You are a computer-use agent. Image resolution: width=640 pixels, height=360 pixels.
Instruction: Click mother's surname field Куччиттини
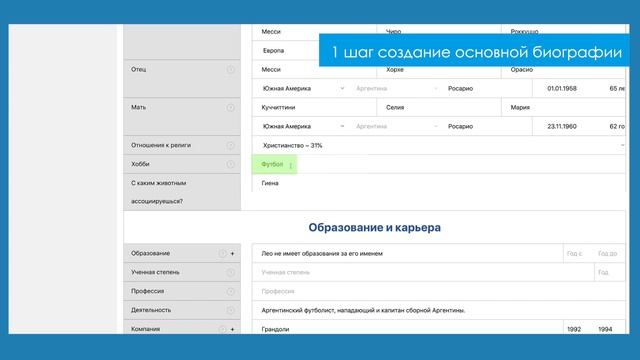tap(314, 108)
